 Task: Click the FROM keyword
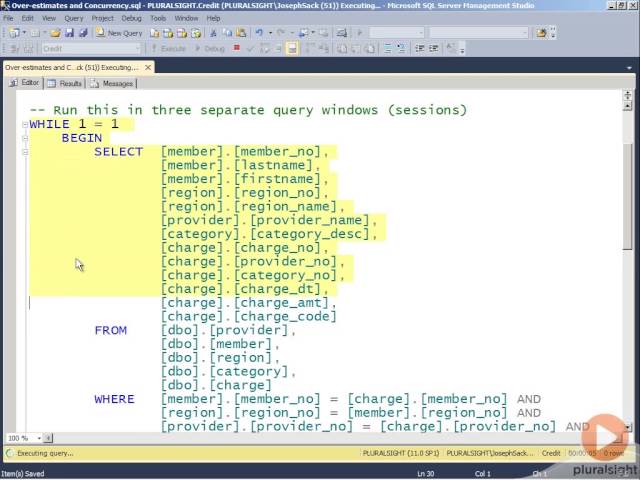click(111, 330)
